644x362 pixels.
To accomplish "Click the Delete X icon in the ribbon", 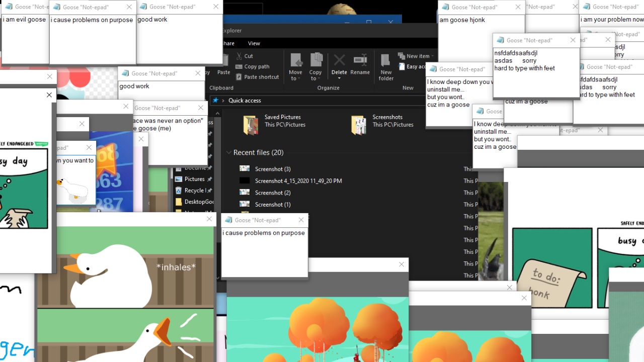I will (x=339, y=60).
